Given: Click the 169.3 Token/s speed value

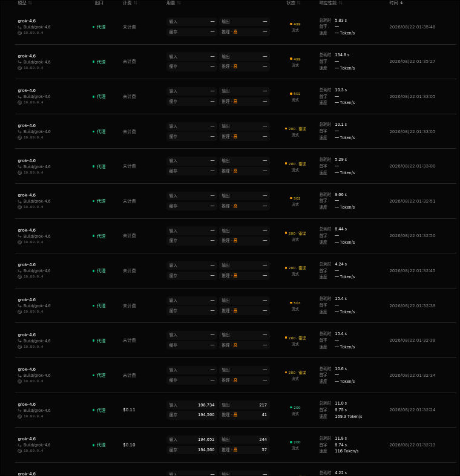Looking at the screenshot, I should tap(349, 417).
